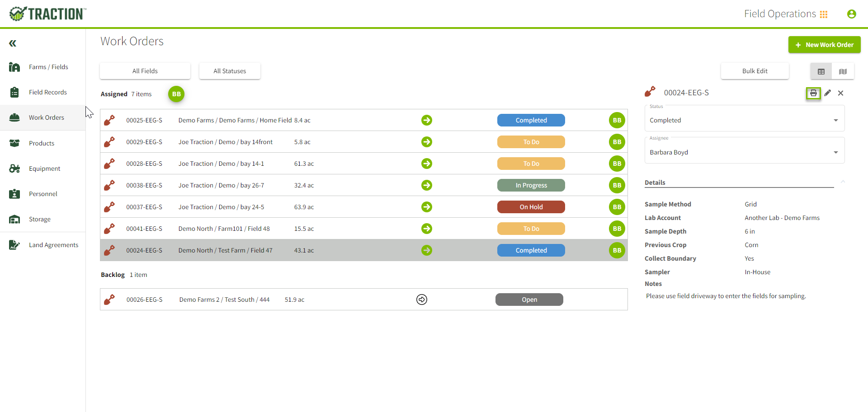Edit work order 00024-EEG-S with pencil icon
868x412 pixels.
pyautogui.click(x=828, y=93)
